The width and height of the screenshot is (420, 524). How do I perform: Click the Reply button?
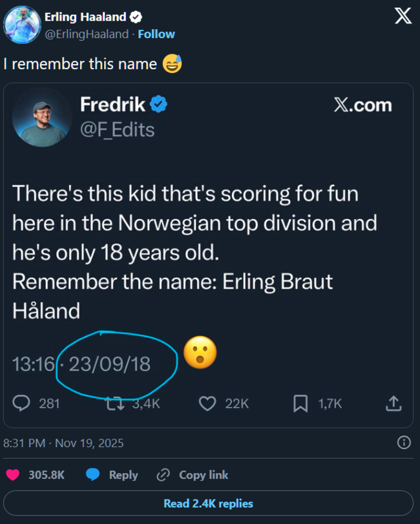pyautogui.click(x=112, y=475)
